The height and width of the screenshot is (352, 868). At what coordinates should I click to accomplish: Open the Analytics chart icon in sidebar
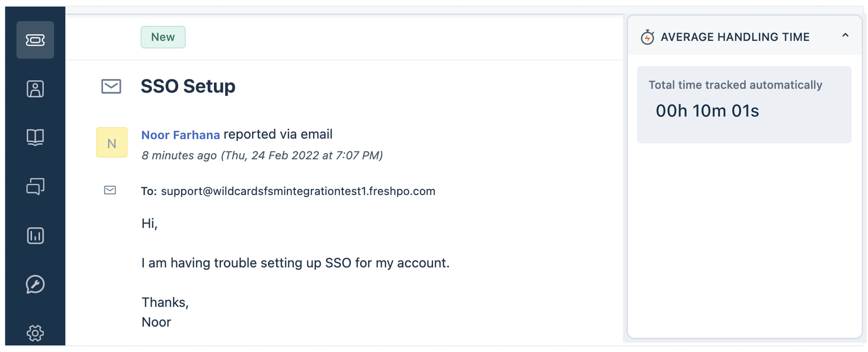tap(35, 235)
